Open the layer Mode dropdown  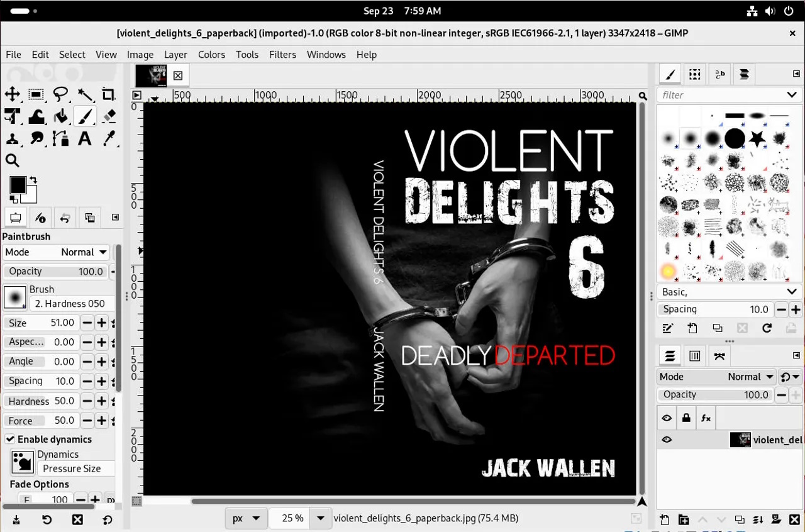click(x=717, y=377)
